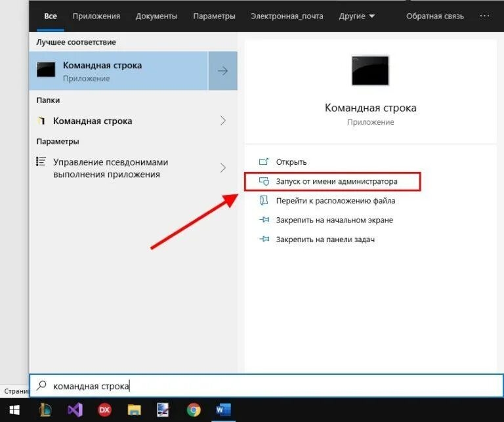
Task: Open the paint/drawing app taskbar icon
Action: [x=163, y=410]
